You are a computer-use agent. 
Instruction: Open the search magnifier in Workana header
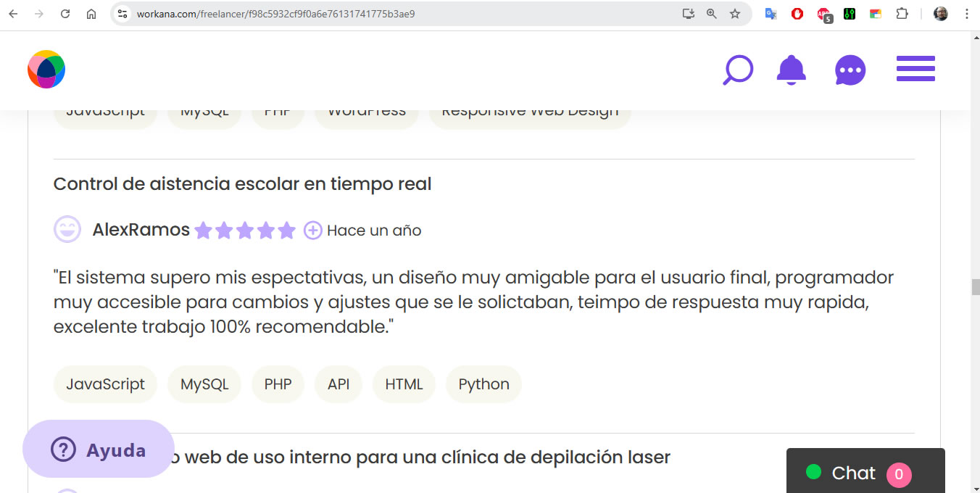tap(738, 70)
